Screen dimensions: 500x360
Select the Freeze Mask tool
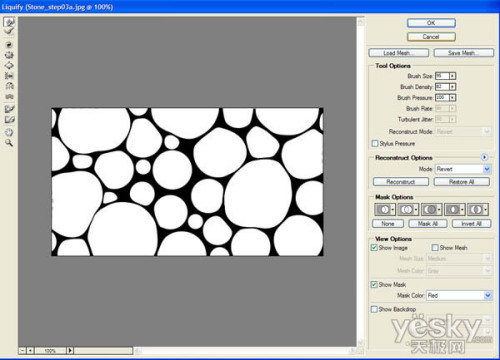[x=9, y=109]
